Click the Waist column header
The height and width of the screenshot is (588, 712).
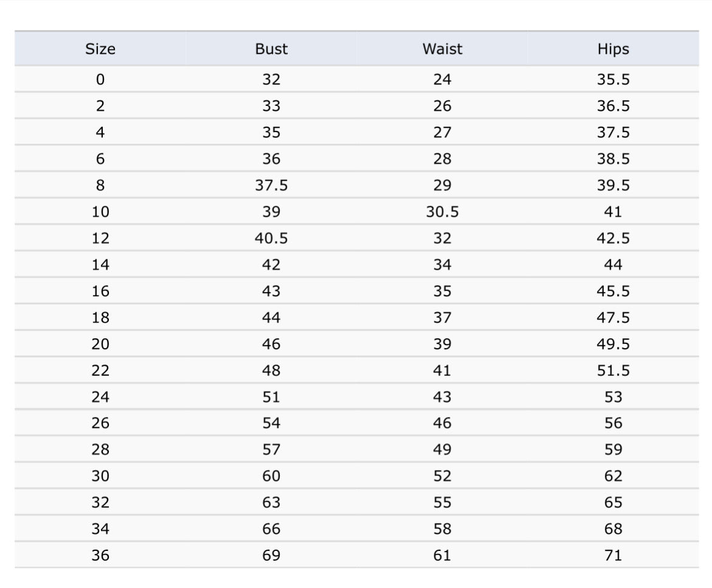442,49
